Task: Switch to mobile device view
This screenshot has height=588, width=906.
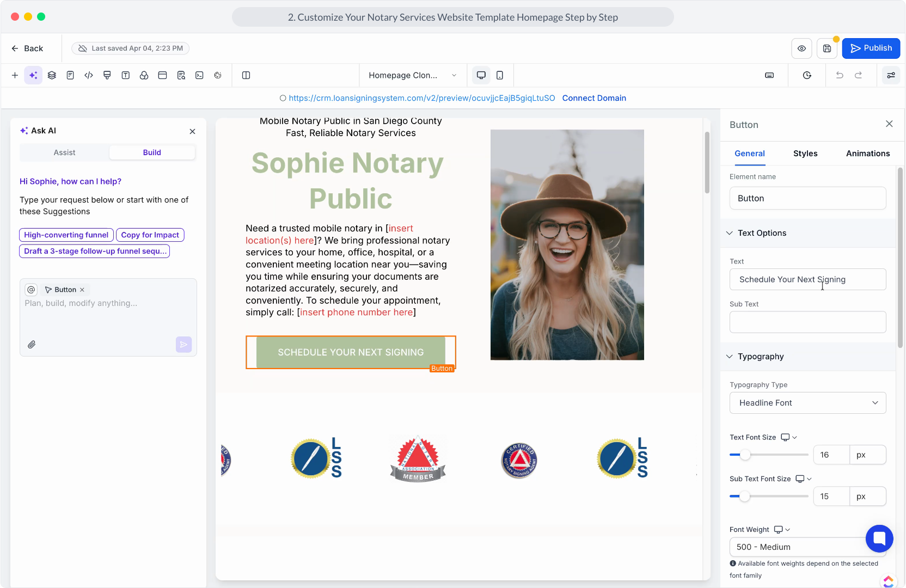Action: pos(500,75)
